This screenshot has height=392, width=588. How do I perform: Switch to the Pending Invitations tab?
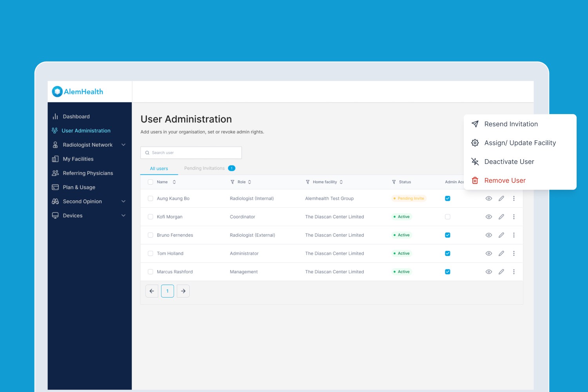[x=210, y=168]
